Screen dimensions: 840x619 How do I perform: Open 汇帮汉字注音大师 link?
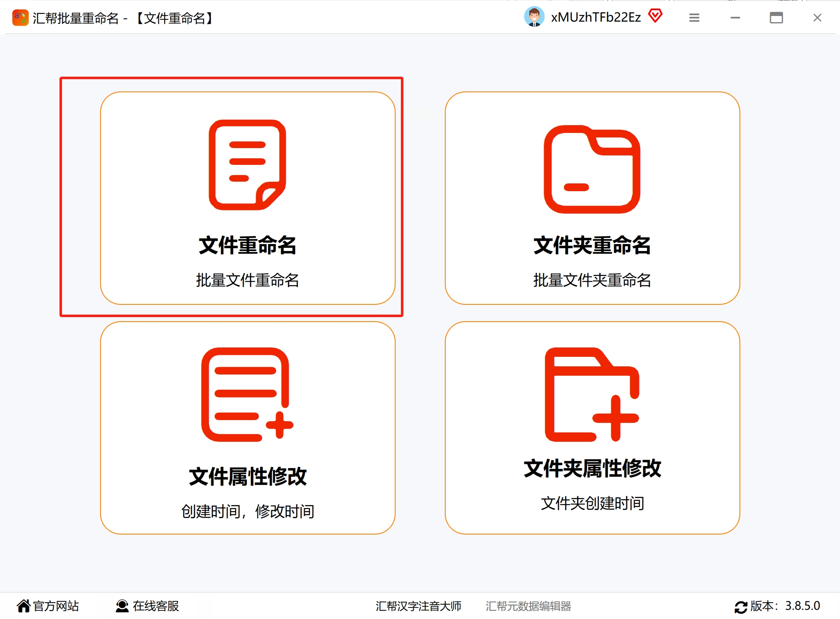(418, 606)
